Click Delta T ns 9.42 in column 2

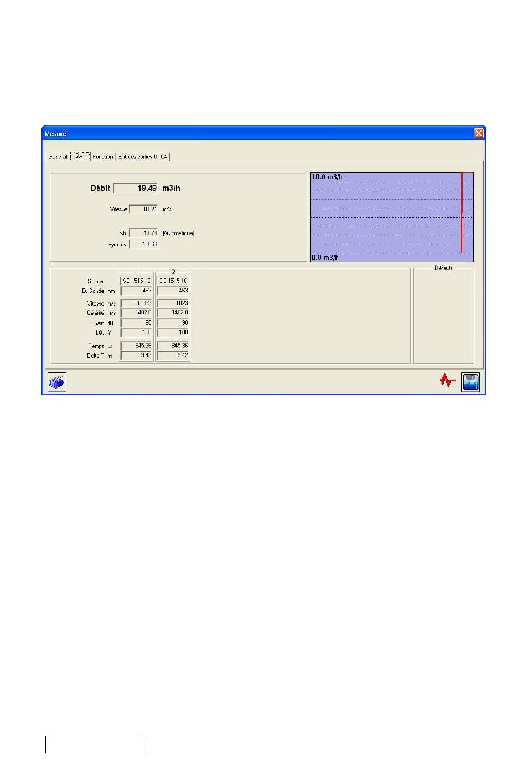[x=173, y=356]
